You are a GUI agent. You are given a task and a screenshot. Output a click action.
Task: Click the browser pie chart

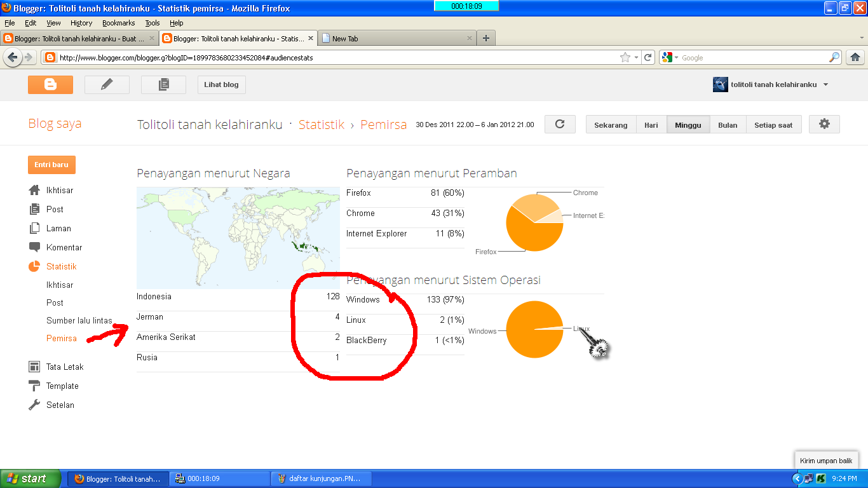coord(534,222)
